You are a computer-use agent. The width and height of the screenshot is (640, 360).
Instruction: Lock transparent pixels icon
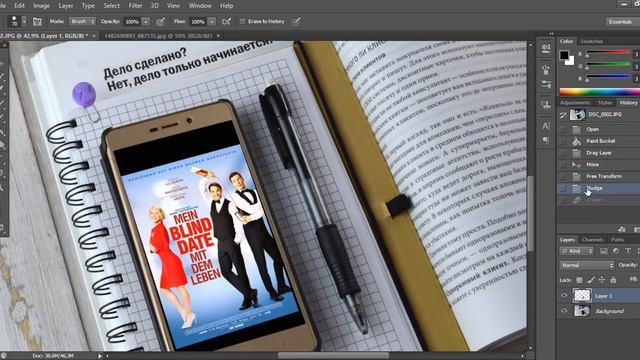pyautogui.click(x=579, y=280)
